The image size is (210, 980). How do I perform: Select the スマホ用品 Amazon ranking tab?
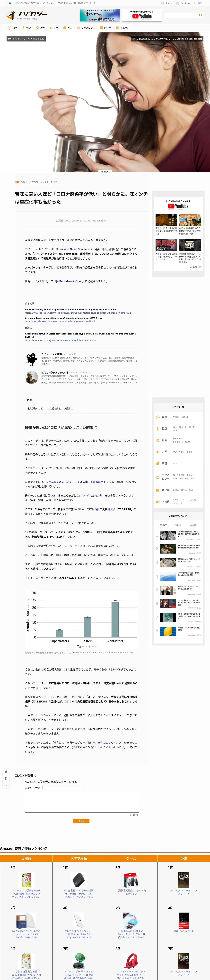coord(79,858)
